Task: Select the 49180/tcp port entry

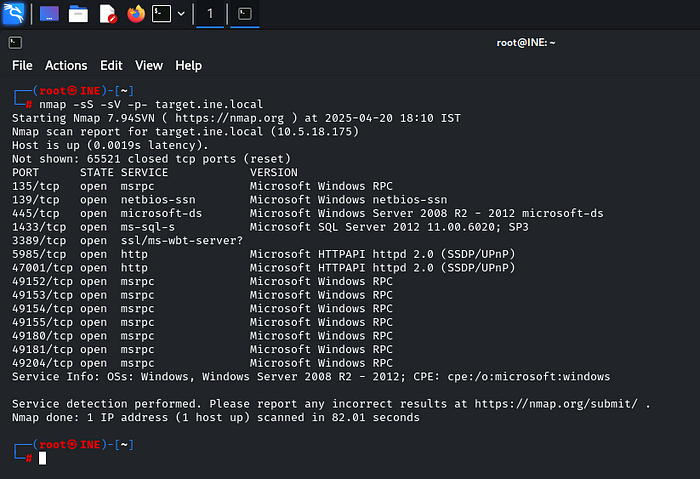Action: pos(42,336)
